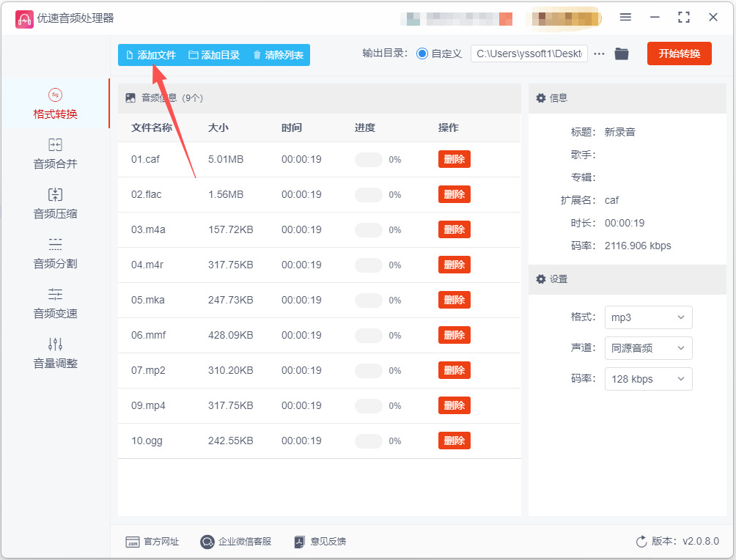Click the output directory path field

click(x=529, y=54)
